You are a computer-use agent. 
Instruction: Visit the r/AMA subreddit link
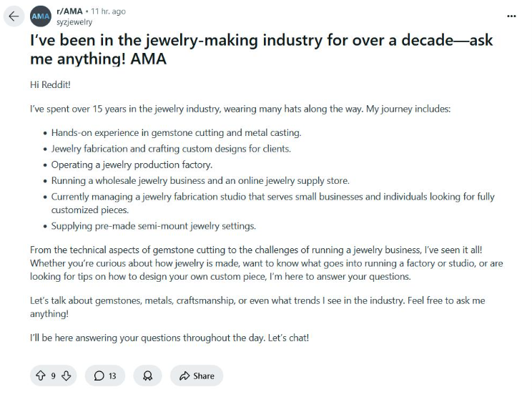click(69, 11)
